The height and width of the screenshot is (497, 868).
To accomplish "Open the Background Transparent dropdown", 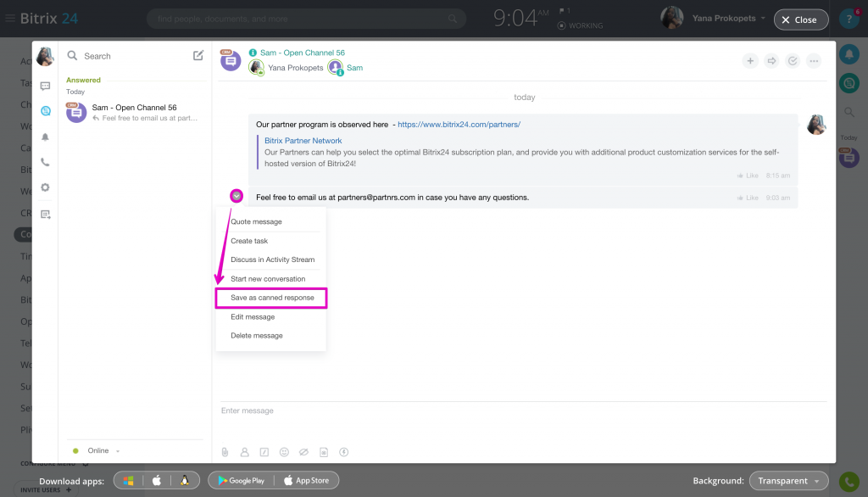I will pyautogui.click(x=789, y=481).
